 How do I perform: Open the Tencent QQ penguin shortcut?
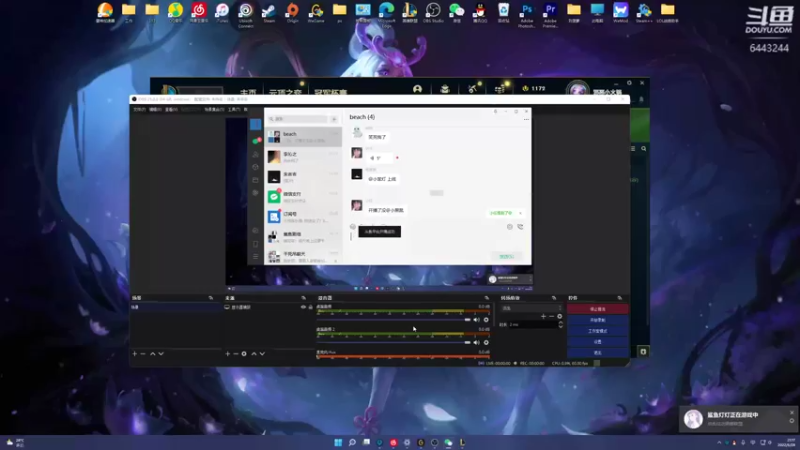click(x=480, y=12)
